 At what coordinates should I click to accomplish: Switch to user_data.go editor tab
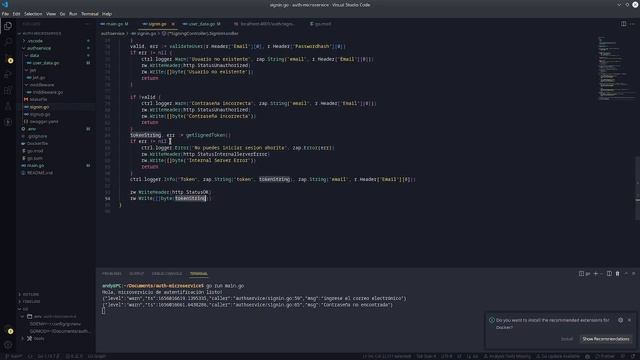pos(202,24)
